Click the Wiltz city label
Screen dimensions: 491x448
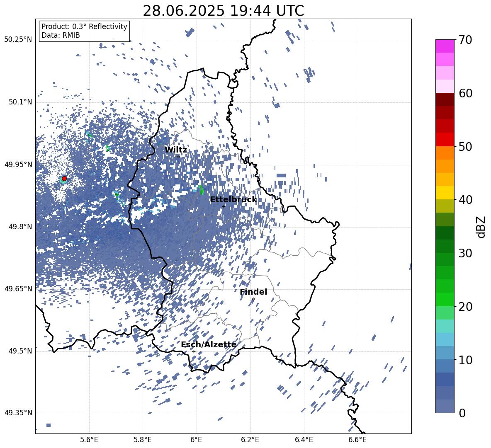pos(176,150)
